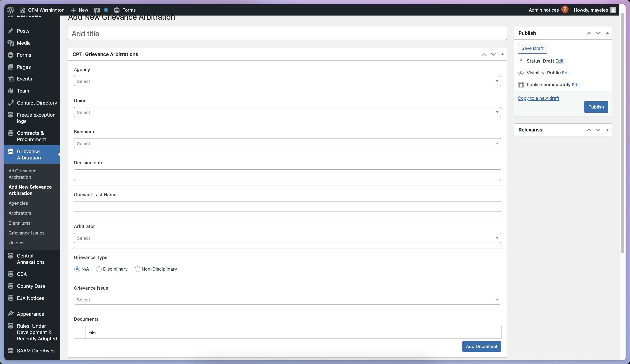Click the Save Draft button
Viewport: 630px width, 364px height.
[532, 48]
